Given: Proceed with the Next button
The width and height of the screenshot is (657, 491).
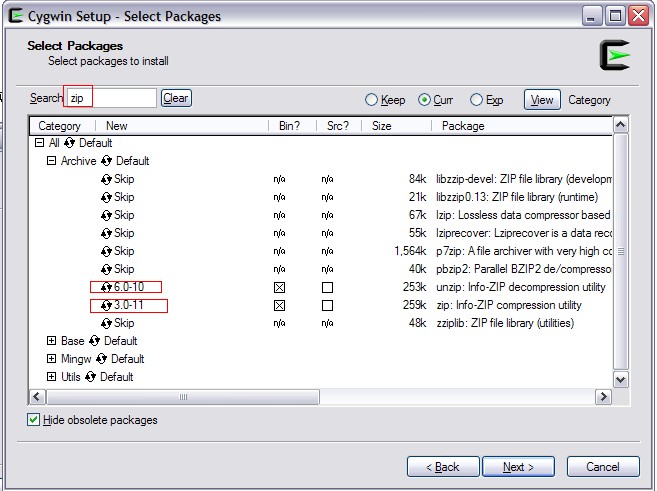Looking at the screenshot, I should coord(518,467).
